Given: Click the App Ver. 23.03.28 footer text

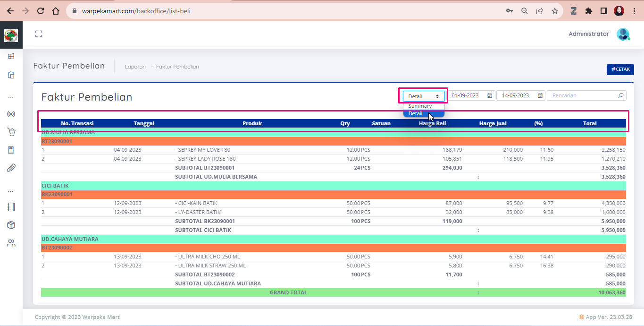Looking at the screenshot, I should point(609,317).
